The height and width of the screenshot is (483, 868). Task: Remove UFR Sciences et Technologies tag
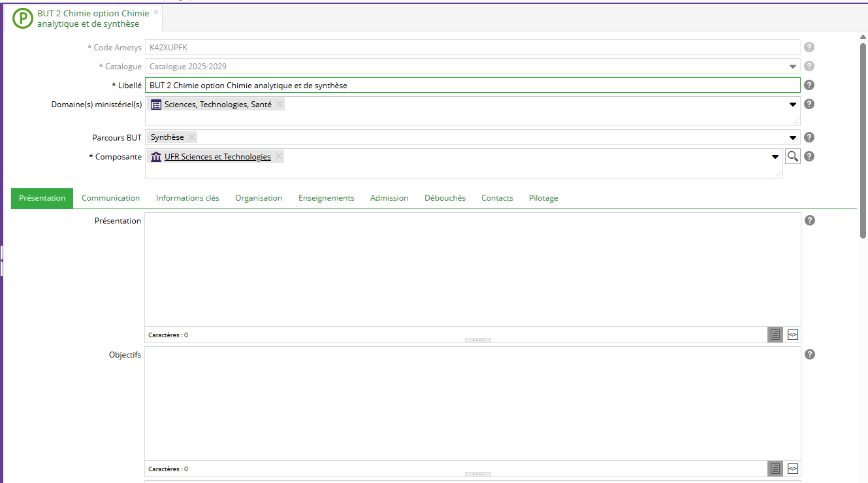(279, 156)
